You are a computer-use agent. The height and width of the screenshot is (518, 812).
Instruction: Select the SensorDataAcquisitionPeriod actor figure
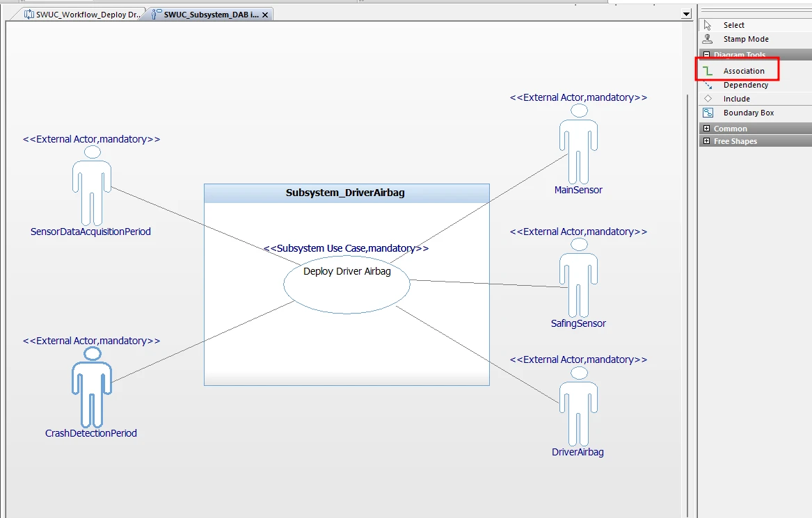click(x=92, y=186)
